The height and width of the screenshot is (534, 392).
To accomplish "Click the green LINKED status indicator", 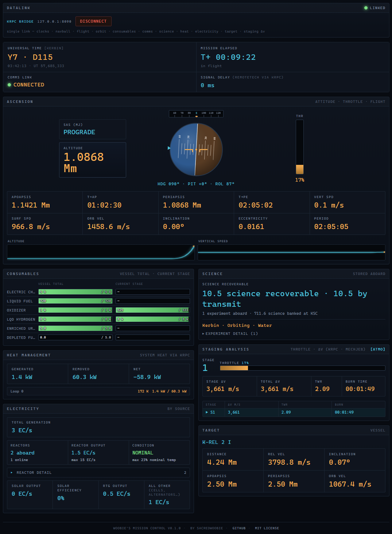I will tap(366, 8).
